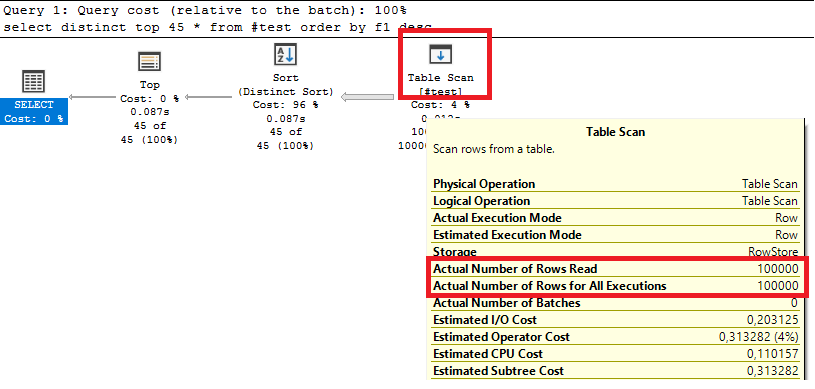Select 'Actual Number of Rows for All Executions'

[615, 286]
